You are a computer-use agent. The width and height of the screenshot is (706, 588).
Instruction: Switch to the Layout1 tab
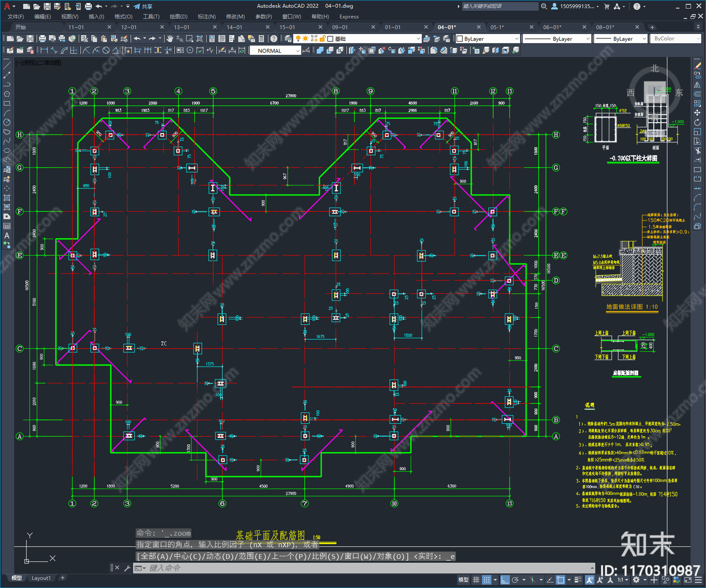(x=41, y=578)
